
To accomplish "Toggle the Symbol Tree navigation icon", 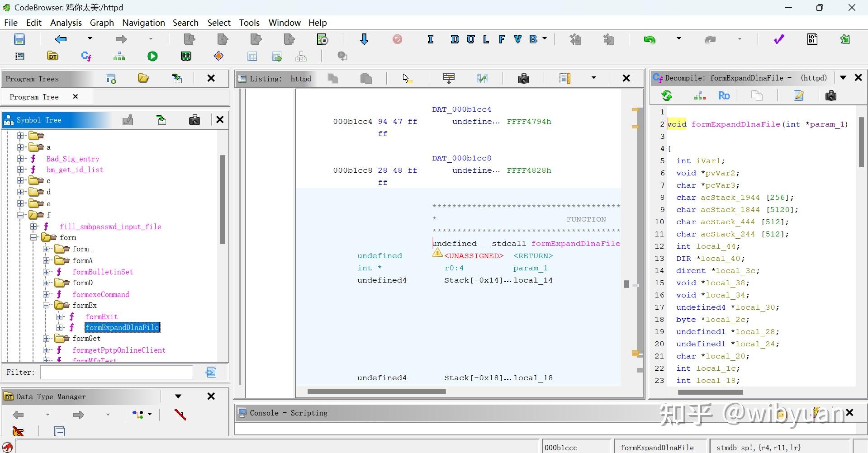I will click(161, 120).
